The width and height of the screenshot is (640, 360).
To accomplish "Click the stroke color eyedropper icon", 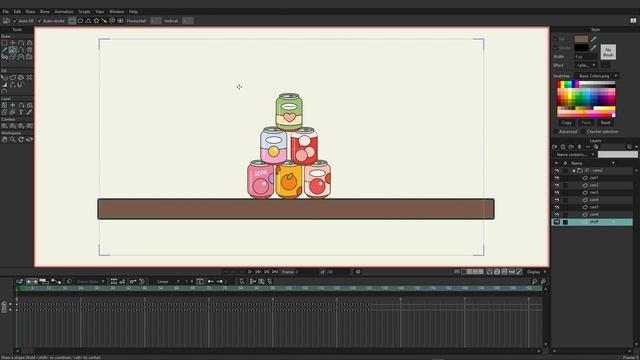I will click(x=593, y=48).
